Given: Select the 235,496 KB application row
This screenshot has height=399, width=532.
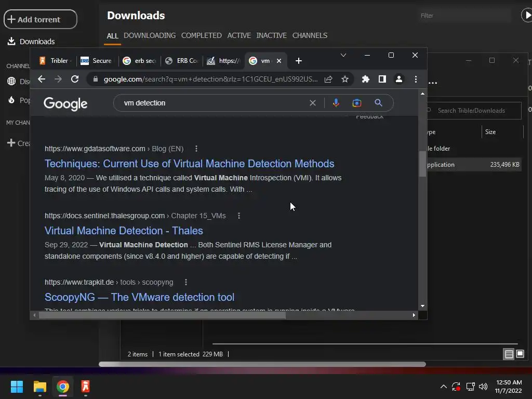Looking at the screenshot, I should click(x=474, y=165).
